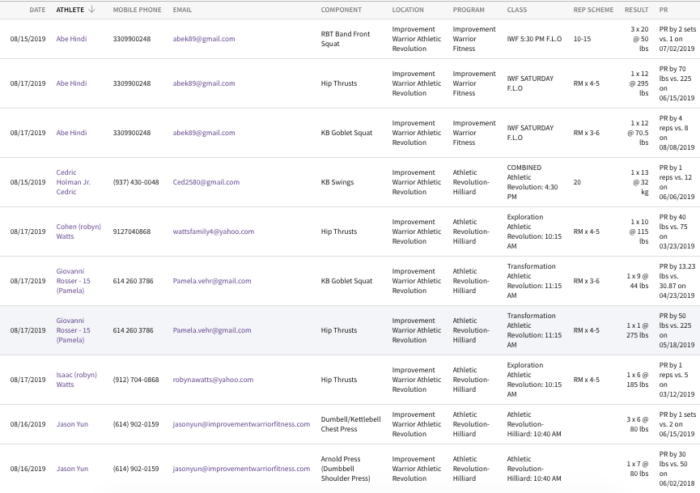Open Abe Hindi link in RBT Band Front Squat row
The image size is (700, 493).
point(71,39)
